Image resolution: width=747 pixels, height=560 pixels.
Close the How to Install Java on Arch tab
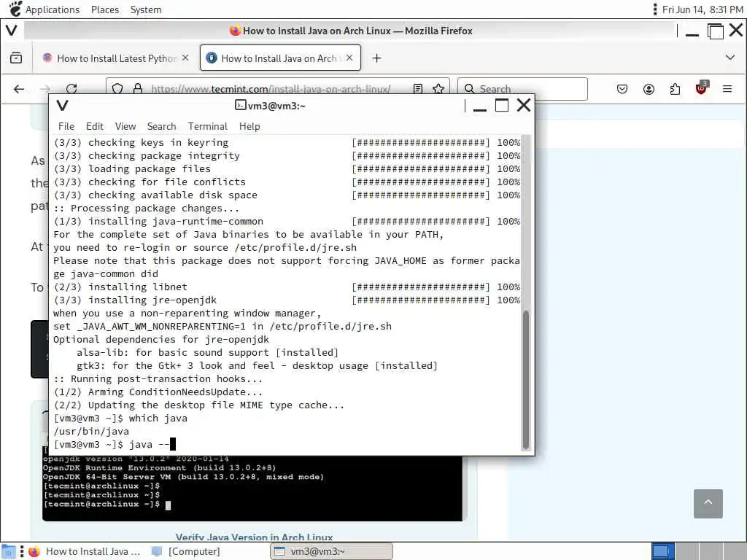[349, 58]
